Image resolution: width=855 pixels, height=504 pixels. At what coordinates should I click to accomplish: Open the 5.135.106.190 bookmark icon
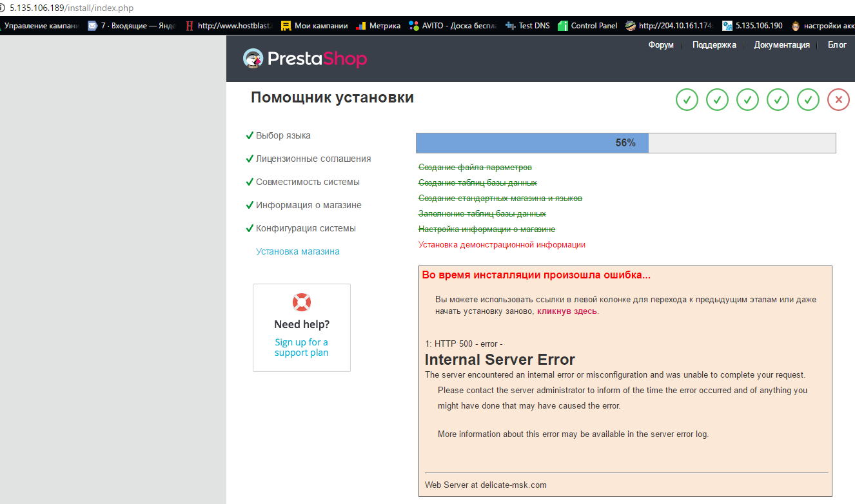click(727, 26)
